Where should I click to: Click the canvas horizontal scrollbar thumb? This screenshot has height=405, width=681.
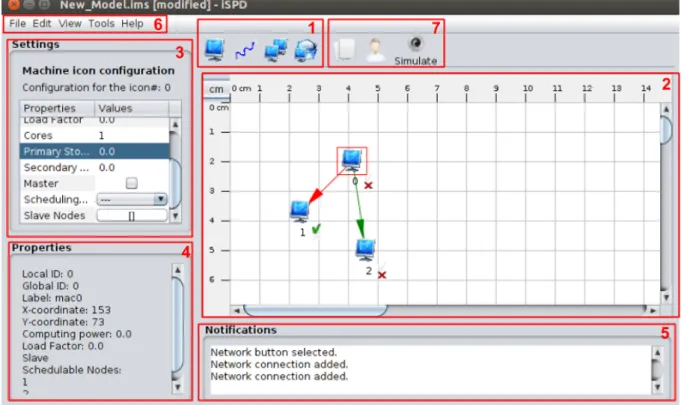pos(316,310)
